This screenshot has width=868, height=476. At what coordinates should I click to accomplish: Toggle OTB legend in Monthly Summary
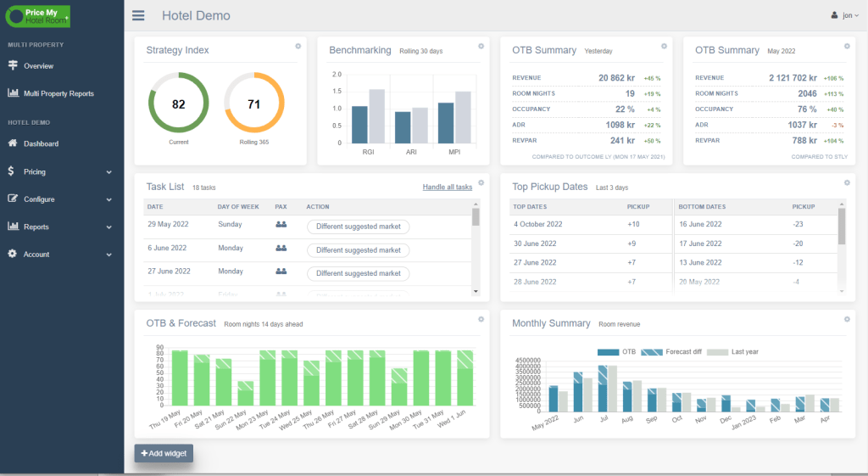(x=616, y=351)
